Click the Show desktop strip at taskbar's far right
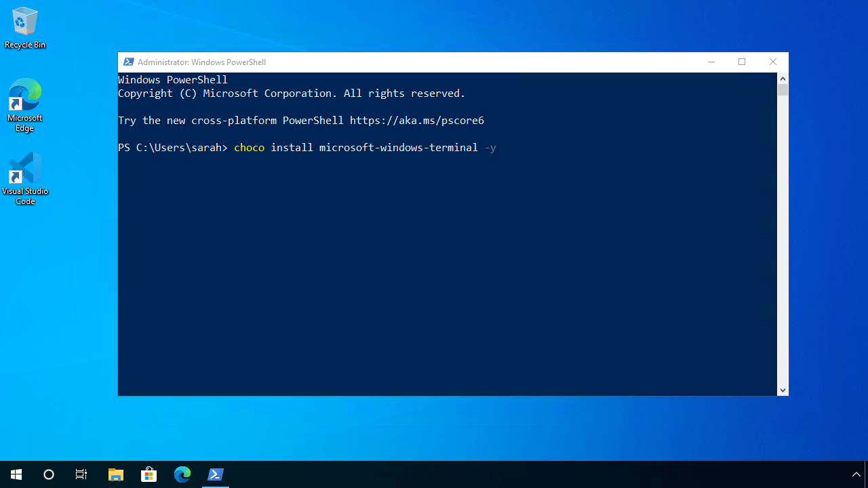The image size is (868, 488). pyautogui.click(x=866, y=474)
